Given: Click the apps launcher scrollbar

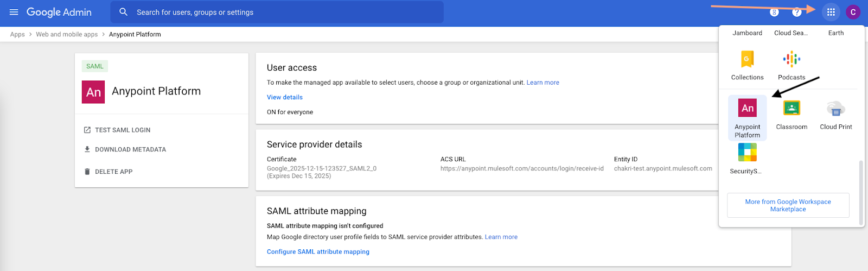Looking at the screenshot, I should point(861,192).
